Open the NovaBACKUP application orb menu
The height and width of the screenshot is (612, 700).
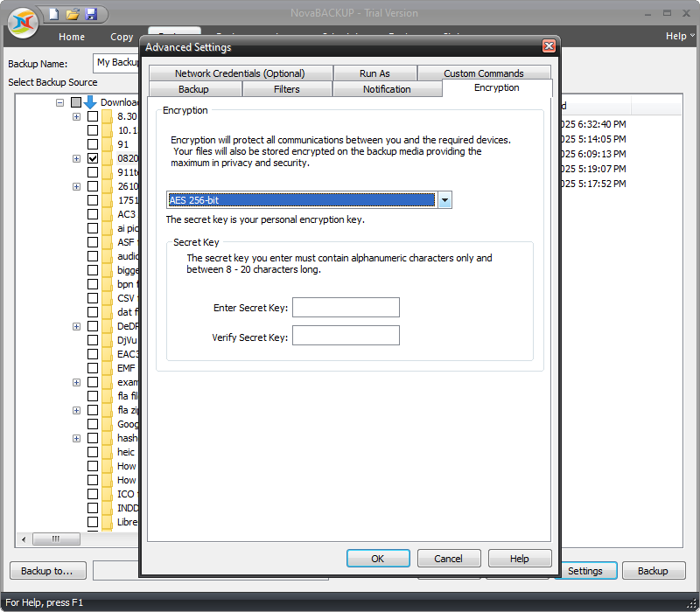point(23,23)
